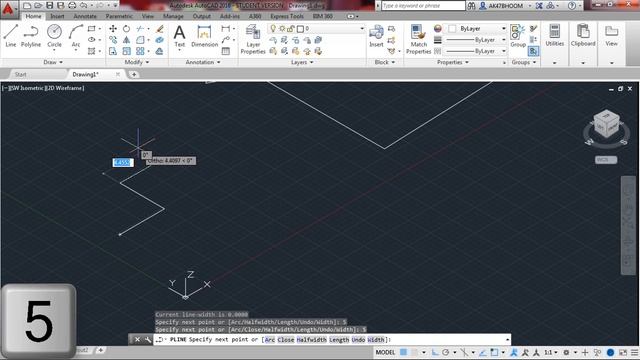Select the Line tool
The image size is (640, 360).
click(11, 35)
